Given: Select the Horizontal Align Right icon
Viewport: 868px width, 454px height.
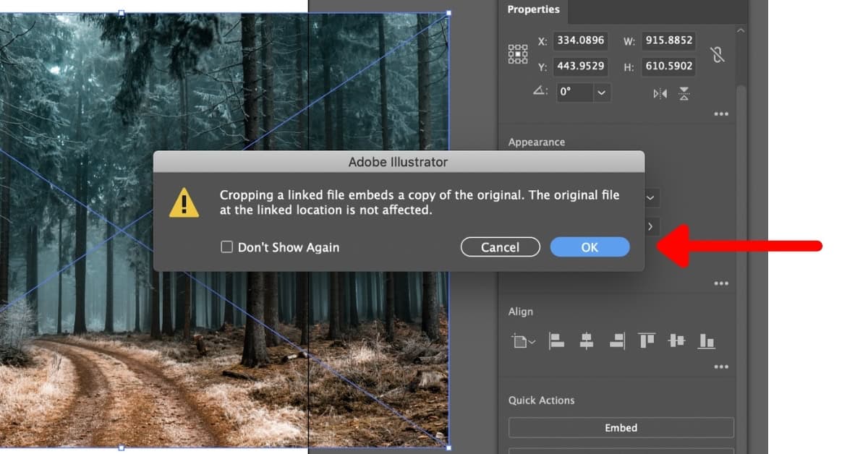Looking at the screenshot, I should pyautogui.click(x=616, y=340).
